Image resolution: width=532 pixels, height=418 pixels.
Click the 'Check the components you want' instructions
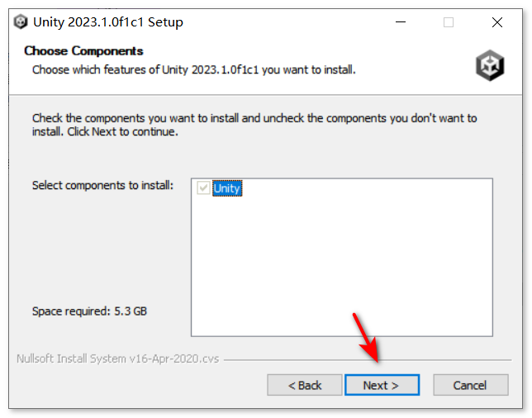click(254, 125)
